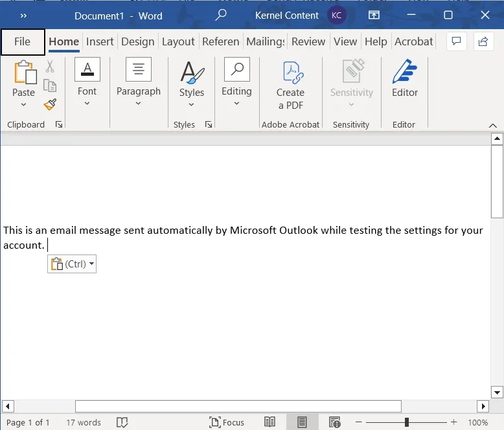This screenshot has height=430, width=504.
Task: Open the Clipboard dialog launcher
Action: pyautogui.click(x=59, y=125)
